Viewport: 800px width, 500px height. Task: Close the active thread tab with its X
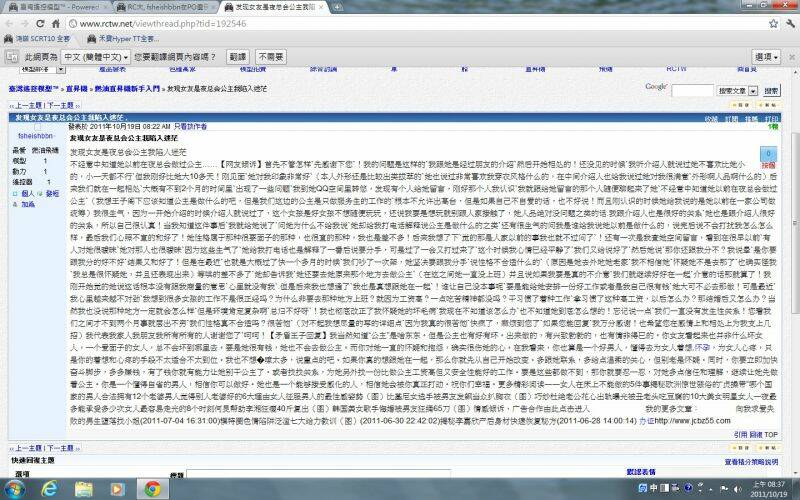point(320,7)
